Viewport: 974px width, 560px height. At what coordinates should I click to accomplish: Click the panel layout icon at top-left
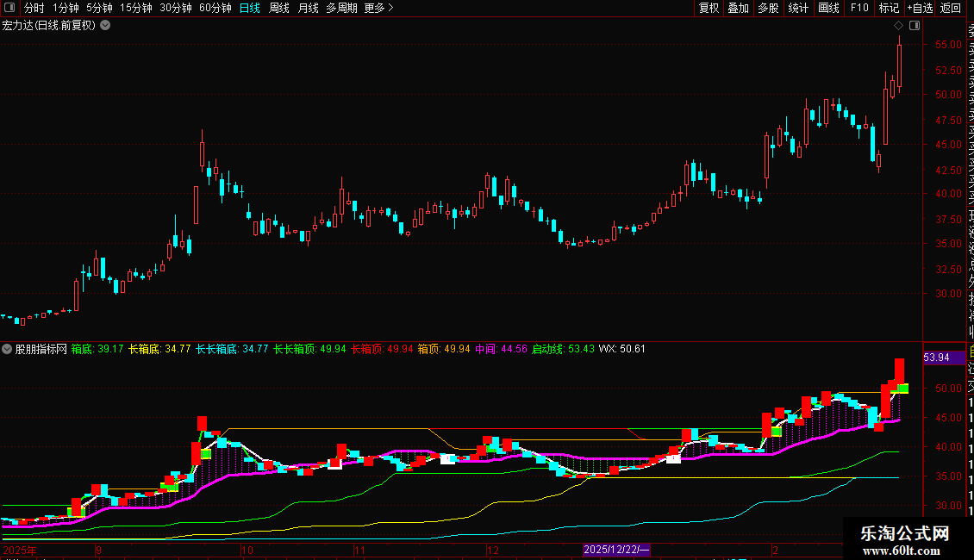click(x=10, y=8)
